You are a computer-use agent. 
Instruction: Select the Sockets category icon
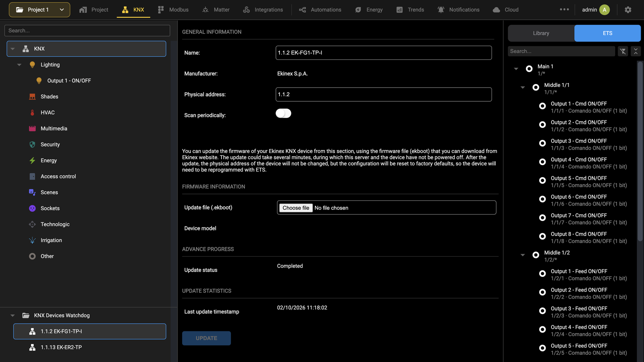point(32,208)
